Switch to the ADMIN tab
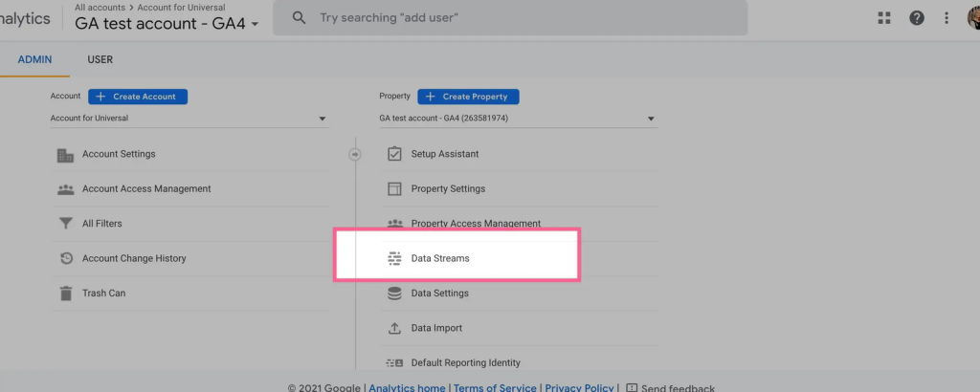Viewport: 980px width, 392px height. [34, 60]
